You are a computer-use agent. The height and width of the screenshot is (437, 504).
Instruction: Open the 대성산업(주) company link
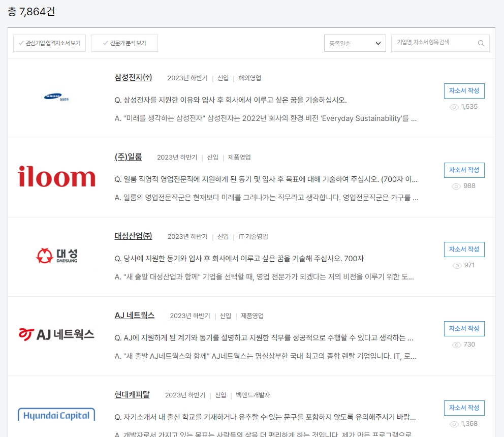(133, 236)
